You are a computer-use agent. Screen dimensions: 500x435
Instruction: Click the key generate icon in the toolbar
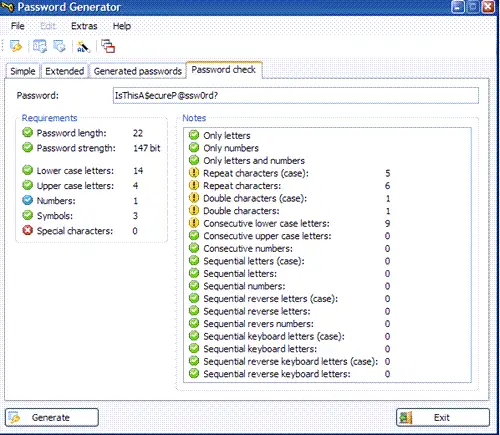[16, 46]
